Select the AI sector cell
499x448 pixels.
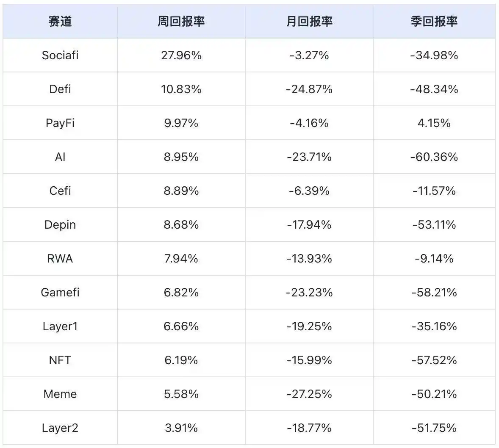60,157
